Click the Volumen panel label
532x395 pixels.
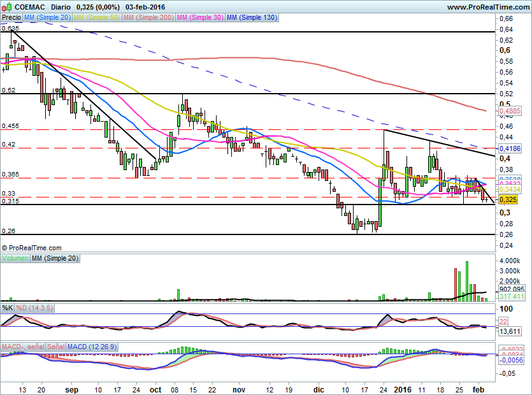[15, 258]
